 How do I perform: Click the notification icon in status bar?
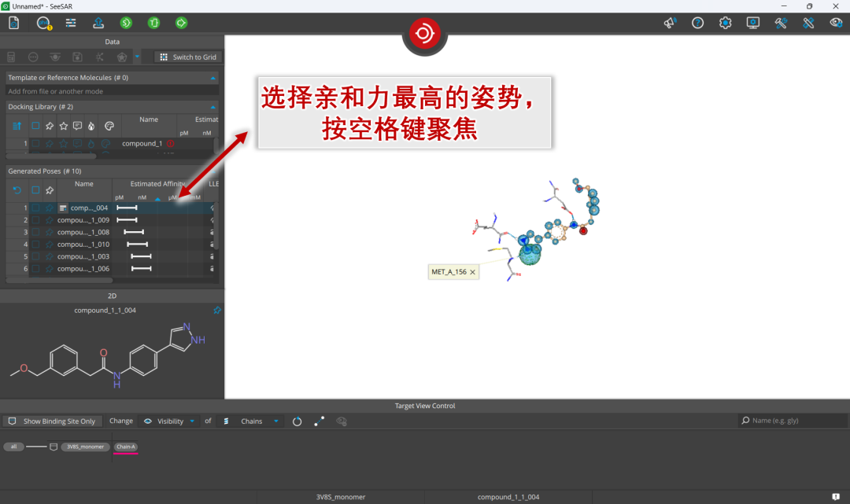836,496
